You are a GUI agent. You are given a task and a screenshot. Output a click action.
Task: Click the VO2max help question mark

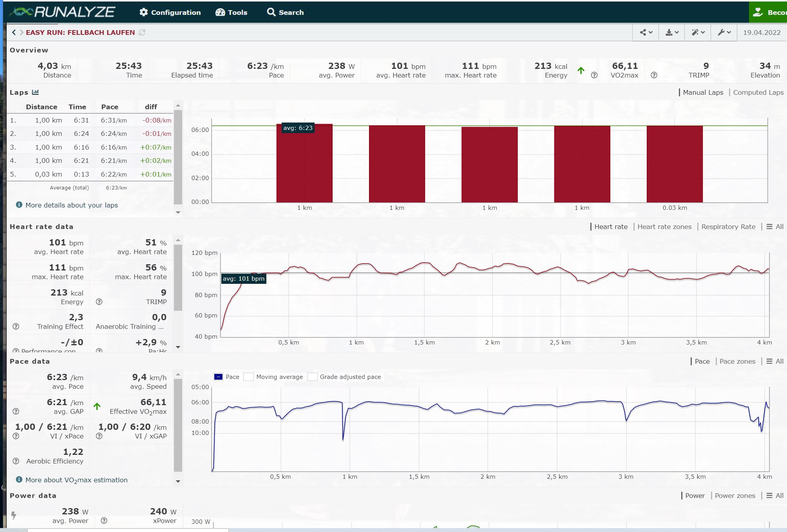(594, 75)
